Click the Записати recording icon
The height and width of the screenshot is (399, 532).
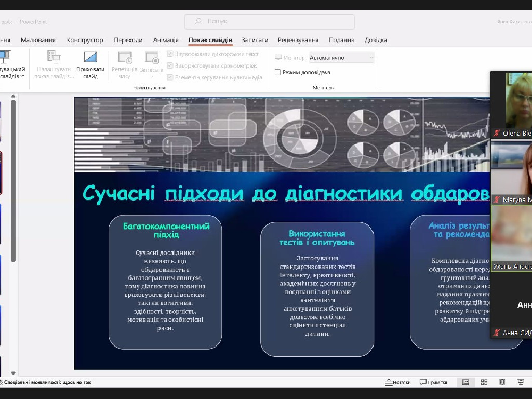point(152,58)
